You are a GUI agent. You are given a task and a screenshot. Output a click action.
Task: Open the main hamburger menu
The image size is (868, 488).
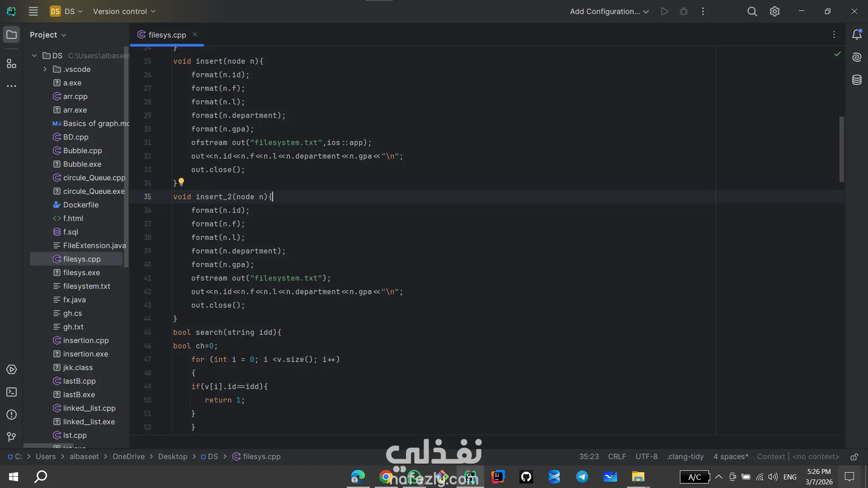point(33,11)
